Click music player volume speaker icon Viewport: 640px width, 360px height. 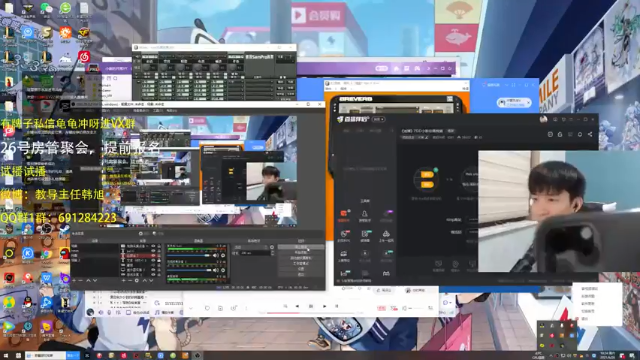click(x=404, y=309)
